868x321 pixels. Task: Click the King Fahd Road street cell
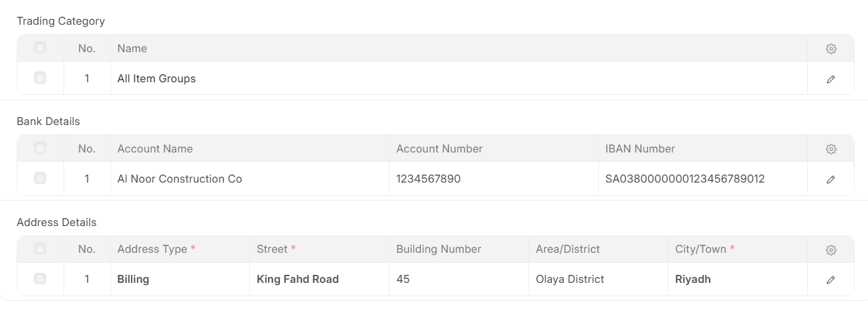pyautogui.click(x=298, y=279)
